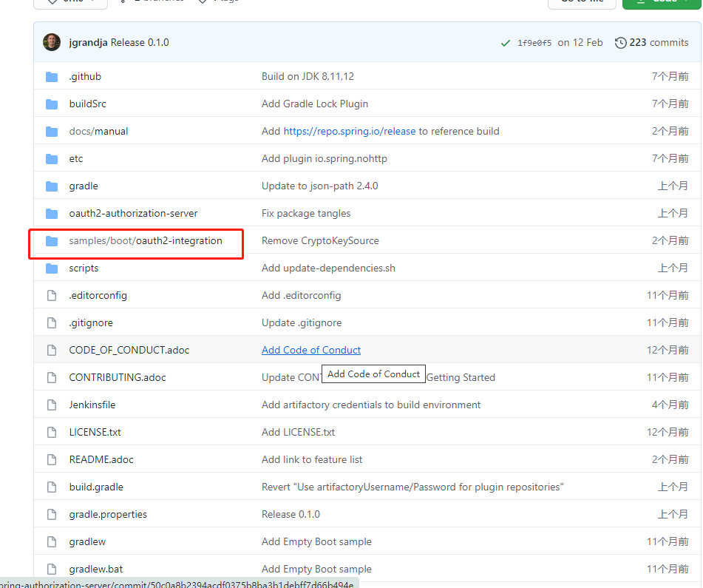This screenshot has height=588, width=703.
Task: Open the gradlew.bat file
Action: point(96,570)
